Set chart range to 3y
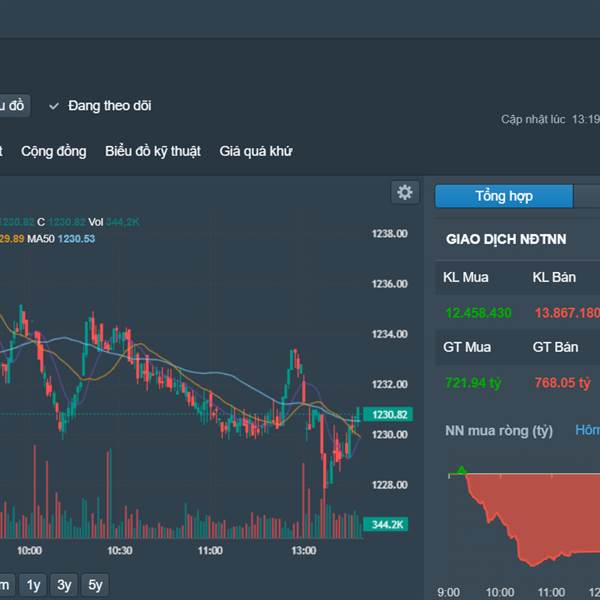This screenshot has width=600, height=600. pyautogui.click(x=64, y=585)
